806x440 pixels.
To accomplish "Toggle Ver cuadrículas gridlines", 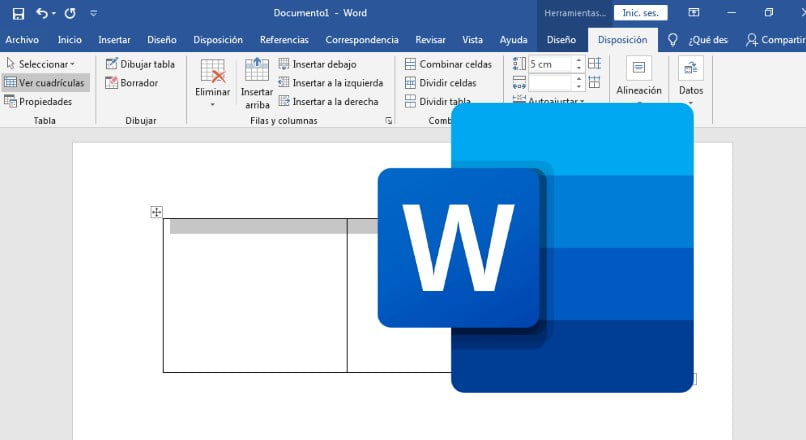I will tap(45, 83).
